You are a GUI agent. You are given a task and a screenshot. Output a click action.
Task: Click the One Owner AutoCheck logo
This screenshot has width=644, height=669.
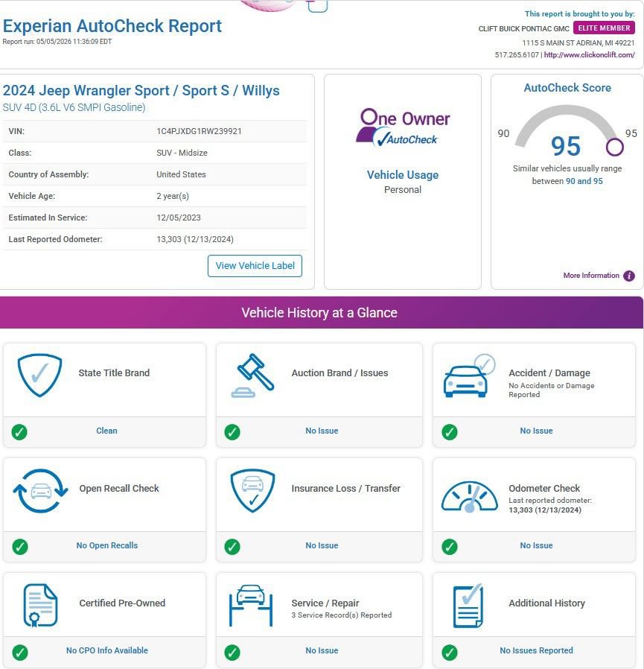click(x=403, y=127)
